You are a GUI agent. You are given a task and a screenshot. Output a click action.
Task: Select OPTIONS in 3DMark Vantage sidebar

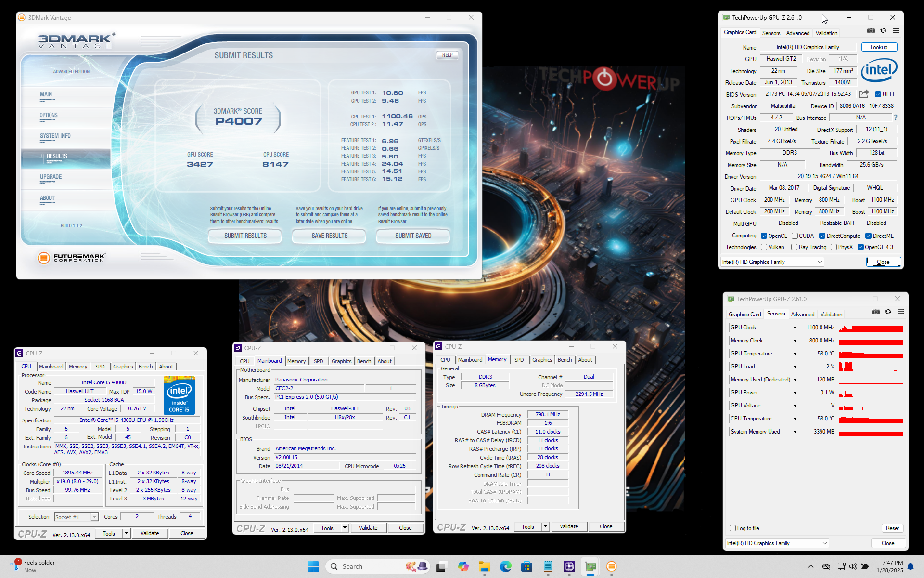tap(49, 116)
